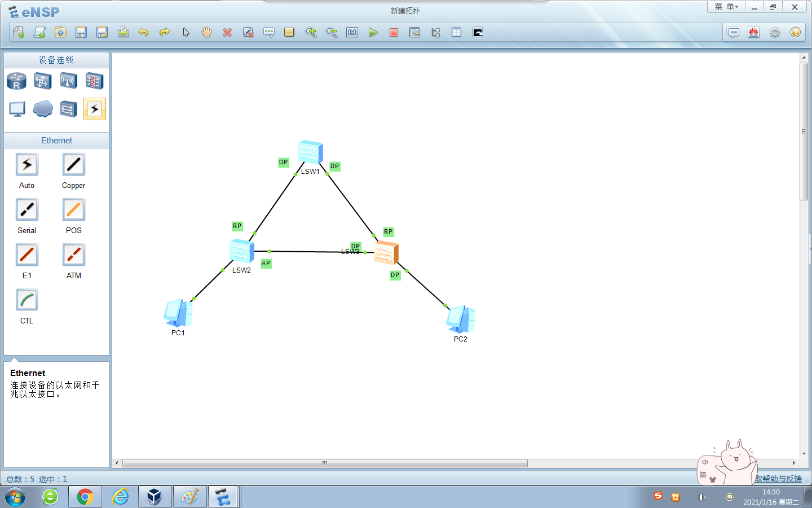Click the AP port label near LSW2

(266, 264)
